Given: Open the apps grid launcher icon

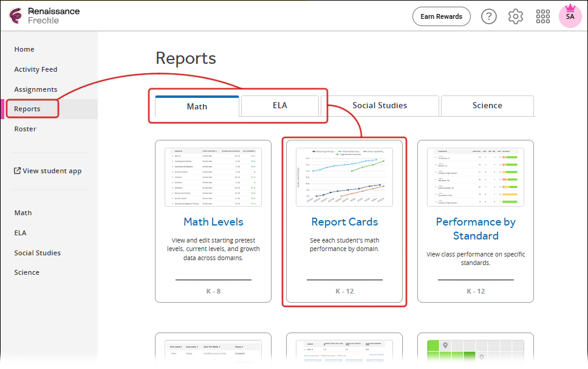Looking at the screenshot, I should [542, 16].
